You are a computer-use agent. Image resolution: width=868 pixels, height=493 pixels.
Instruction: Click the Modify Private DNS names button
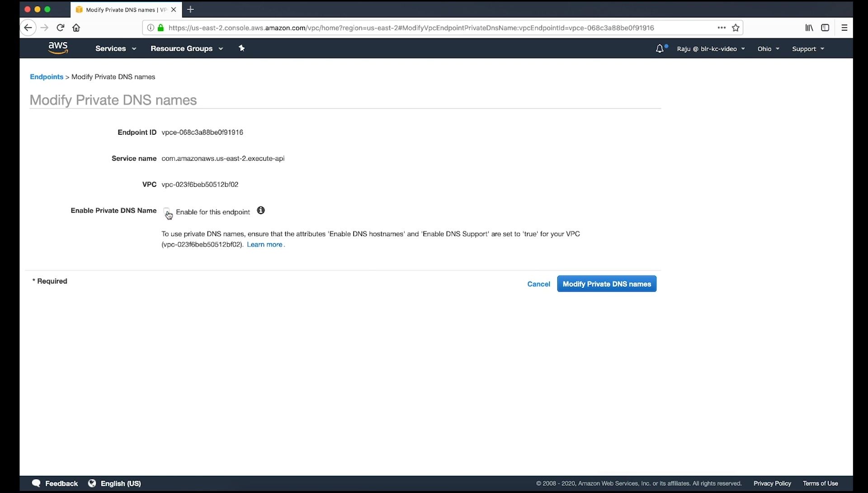[607, 284]
